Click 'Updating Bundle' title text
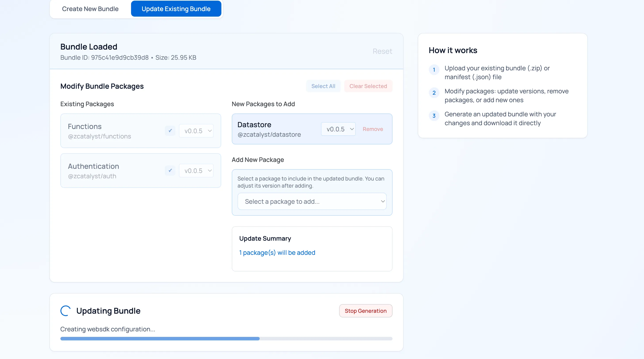This screenshot has height=359, width=644. click(x=108, y=311)
